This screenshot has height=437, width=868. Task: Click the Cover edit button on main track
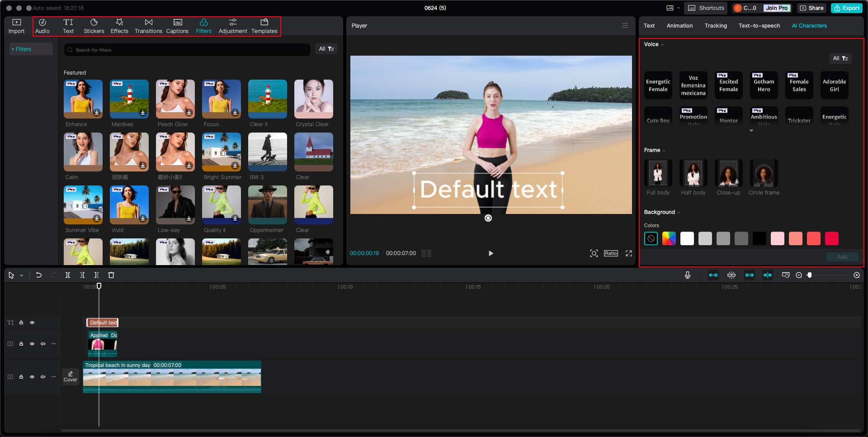pyautogui.click(x=71, y=376)
